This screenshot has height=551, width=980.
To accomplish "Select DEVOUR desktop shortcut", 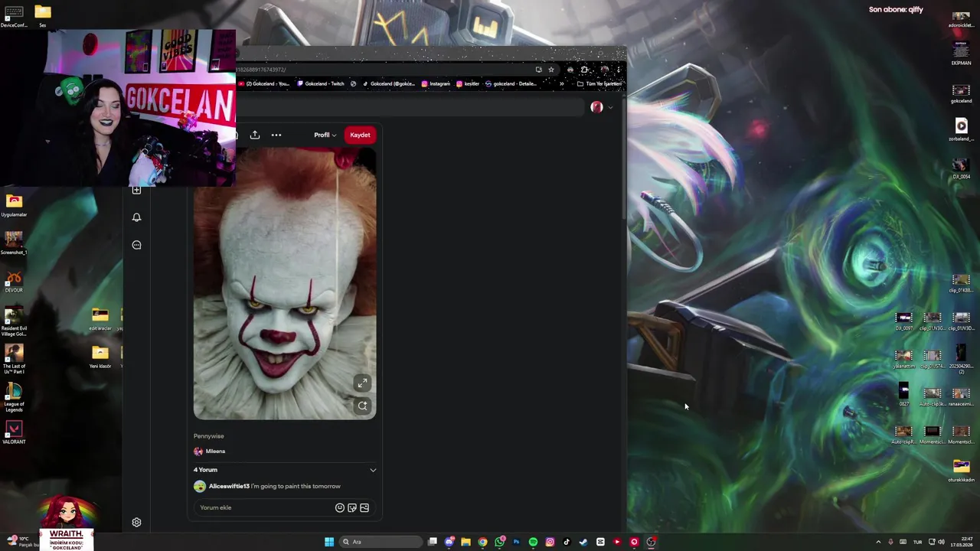I will point(14,281).
